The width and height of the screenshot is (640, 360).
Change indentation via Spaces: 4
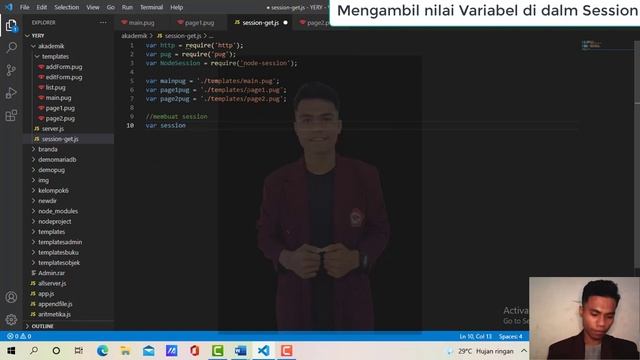click(x=511, y=336)
